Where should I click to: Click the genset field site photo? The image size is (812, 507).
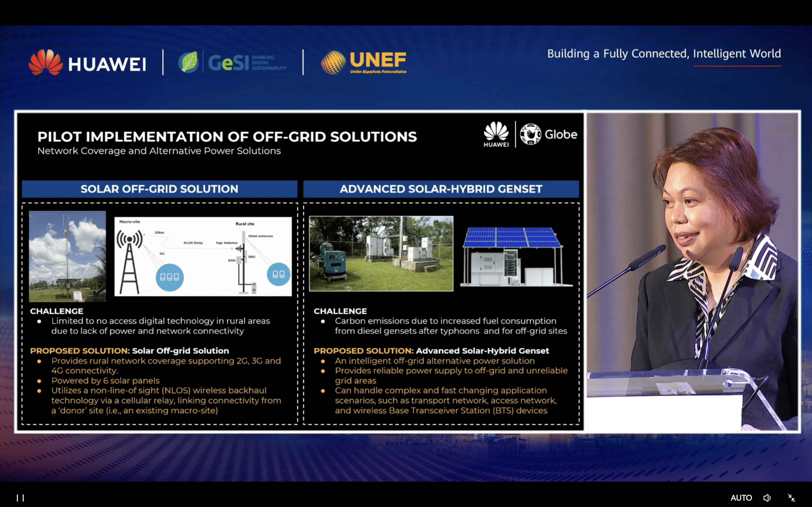pos(381,253)
